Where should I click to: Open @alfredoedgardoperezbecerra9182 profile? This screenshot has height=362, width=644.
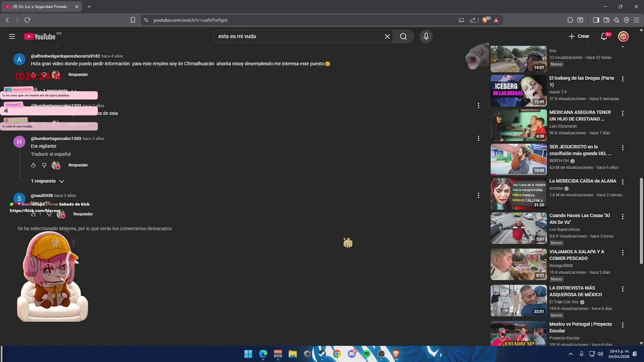[65, 56]
